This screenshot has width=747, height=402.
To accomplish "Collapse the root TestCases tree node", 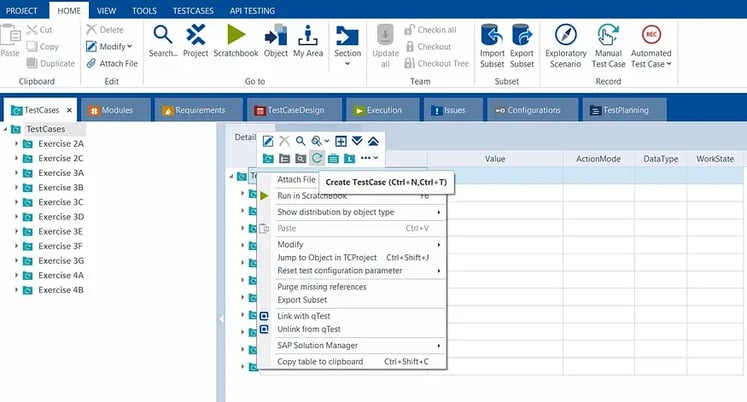I will (5, 129).
